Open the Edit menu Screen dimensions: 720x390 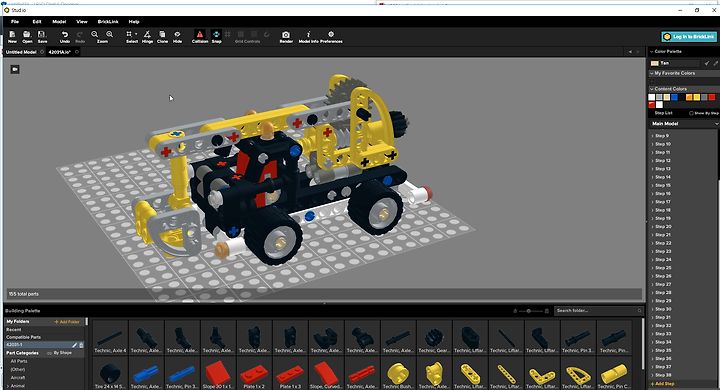37,22
